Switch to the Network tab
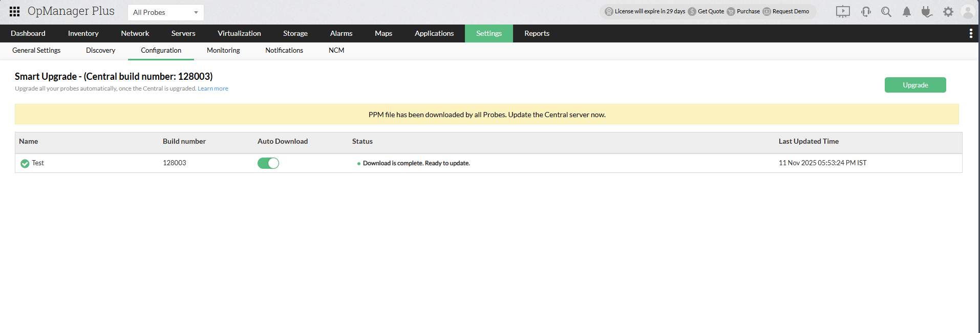Viewport: 980px width, 333px height. (x=135, y=33)
